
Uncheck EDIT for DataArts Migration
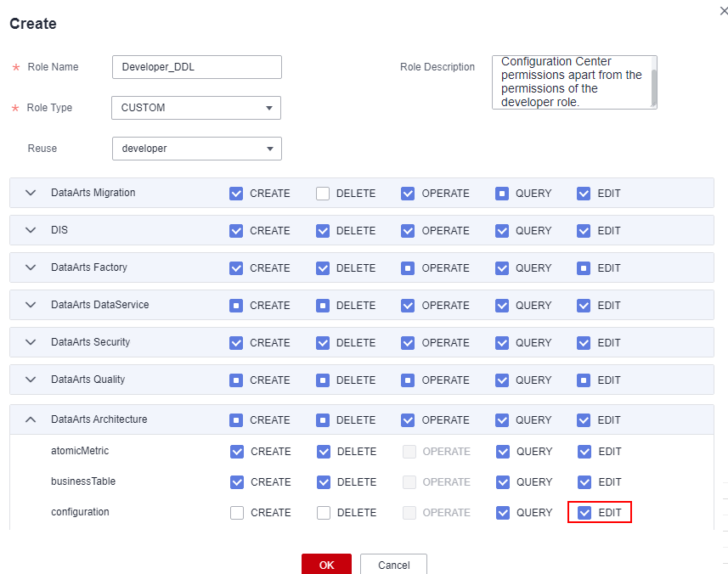point(584,194)
